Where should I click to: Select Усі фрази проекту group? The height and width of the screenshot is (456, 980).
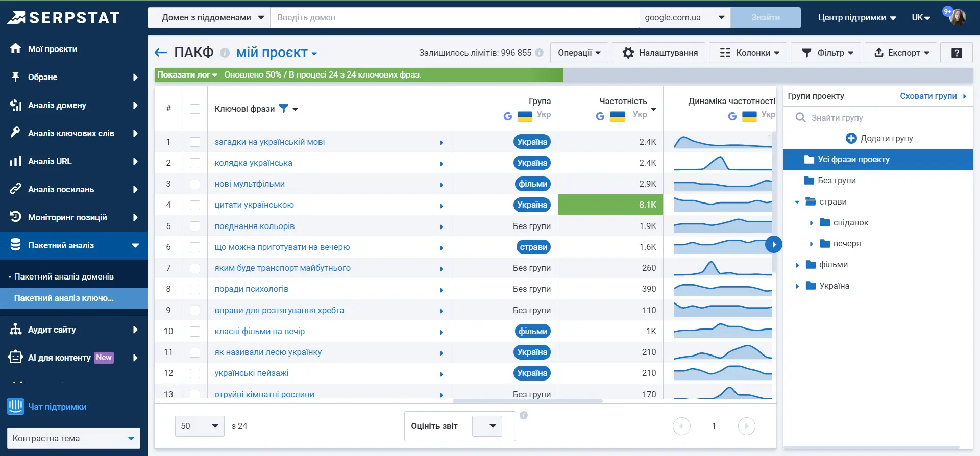pos(878,159)
